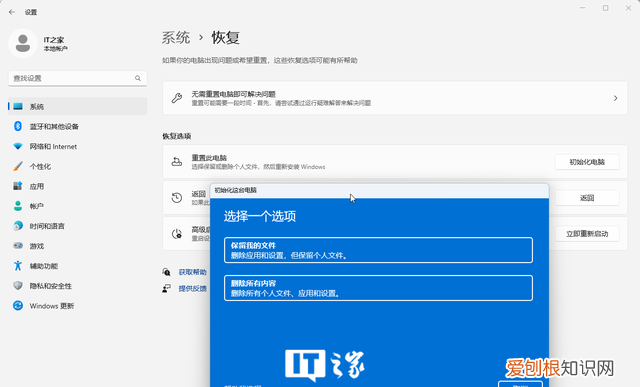Click the gaming controller icon
Image resolution: width=640 pixels, height=387 pixels.
point(18,246)
